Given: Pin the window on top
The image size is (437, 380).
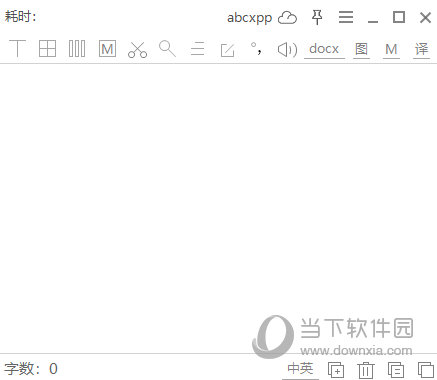Looking at the screenshot, I should pos(317,17).
